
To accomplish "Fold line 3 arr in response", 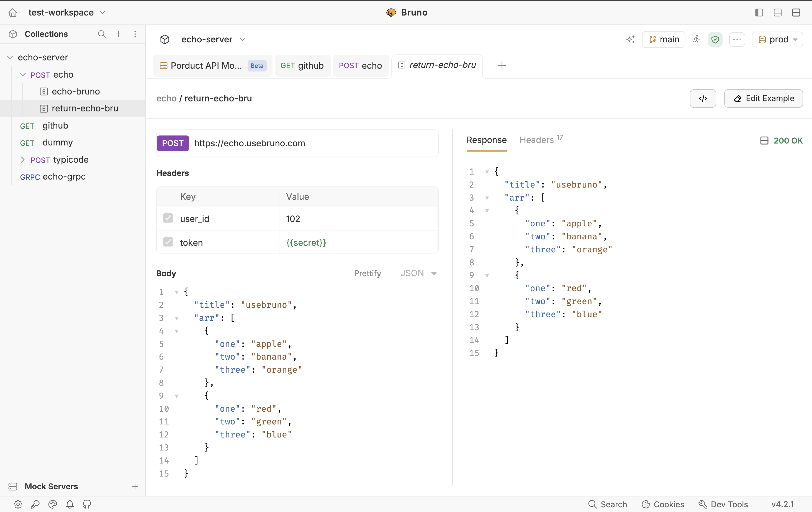I will tap(487, 198).
